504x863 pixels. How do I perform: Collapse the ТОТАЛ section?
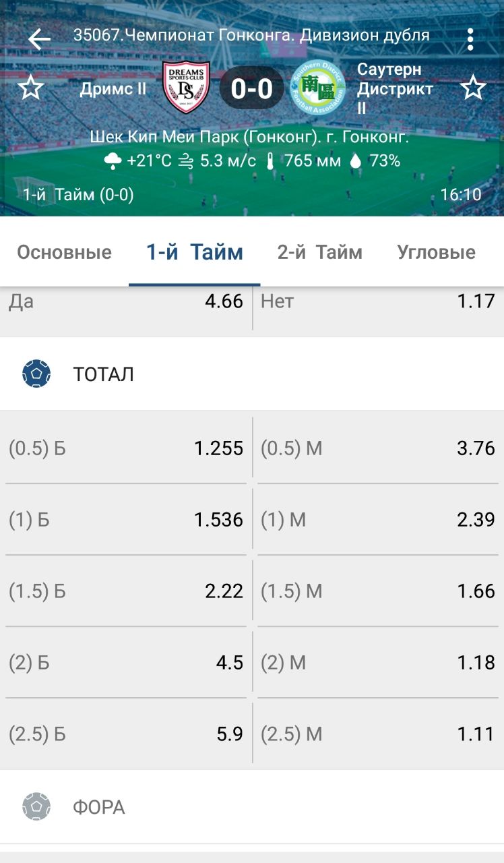252,374
